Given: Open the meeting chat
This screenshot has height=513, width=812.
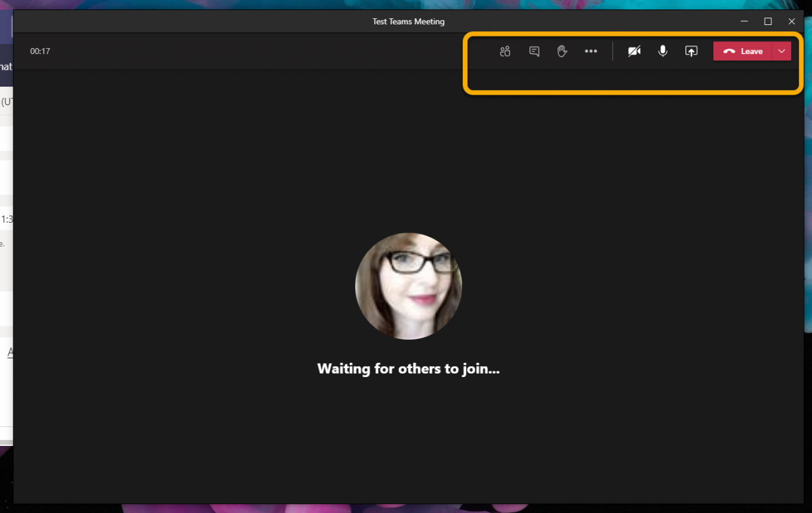Looking at the screenshot, I should pos(534,51).
